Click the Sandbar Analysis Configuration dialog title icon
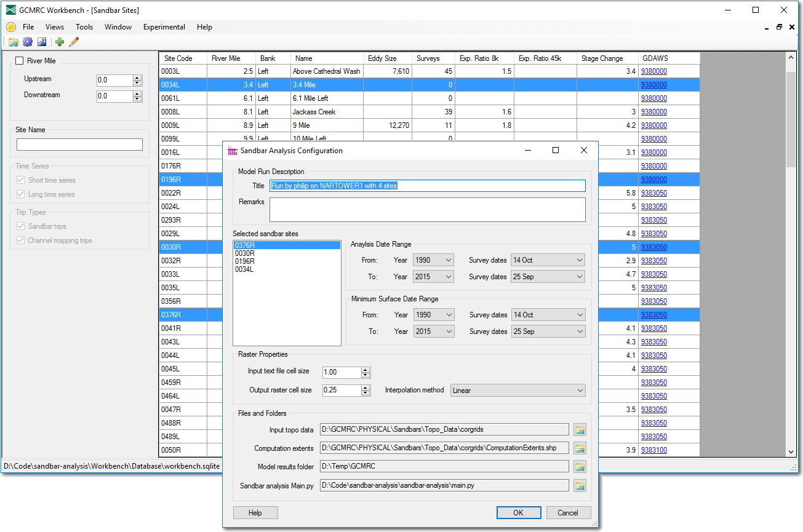The image size is (803, 532). [233, 151]
